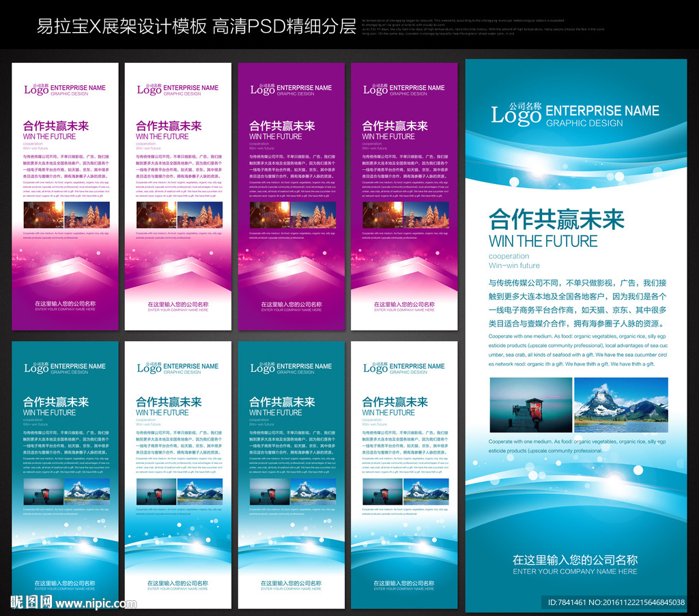Image resolution: width=699 pixels, height=616 pixels.
Task: Select the snowy mountain photo on large banner
Action: pos(621,405)
